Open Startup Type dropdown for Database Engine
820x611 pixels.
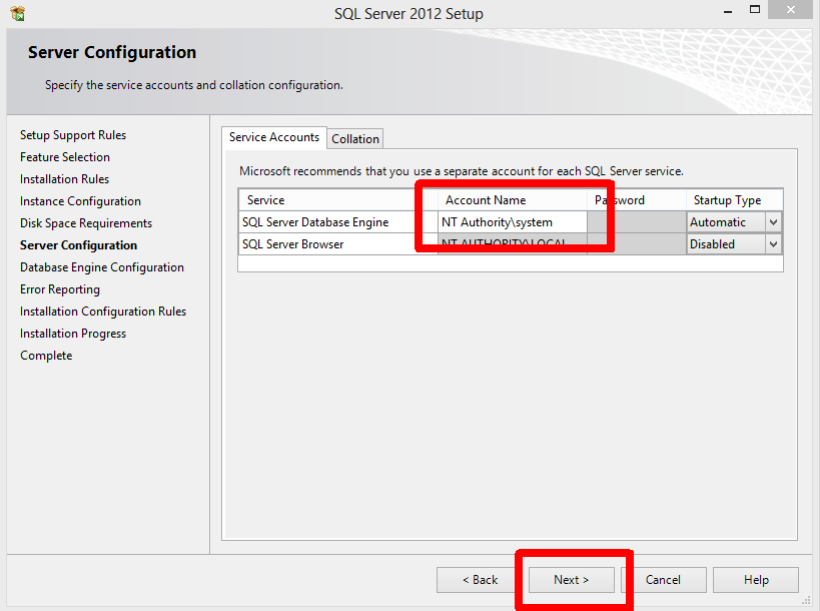(773, 222)
